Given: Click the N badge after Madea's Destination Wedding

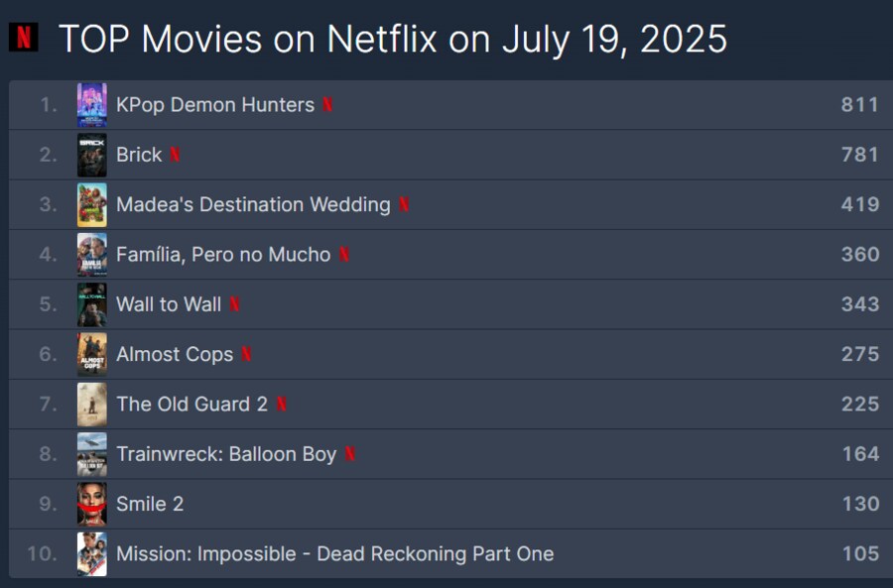Looking at the screenshot, I should 404,204.
